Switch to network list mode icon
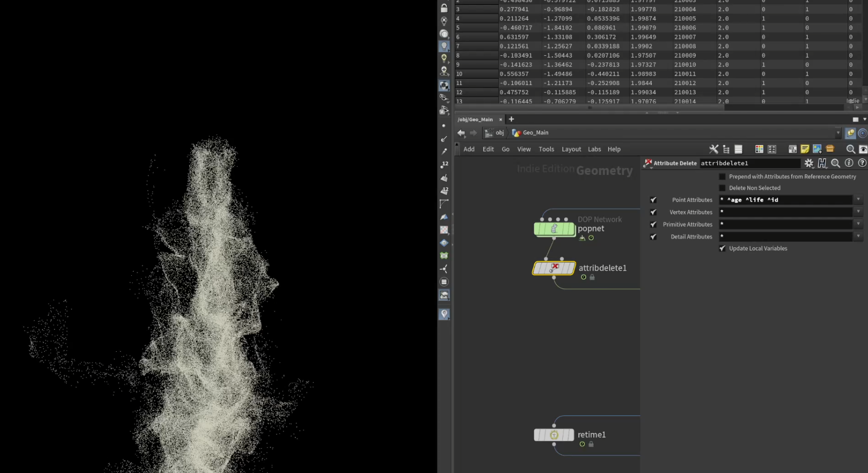Screen dimensions: 868x473 739,149
